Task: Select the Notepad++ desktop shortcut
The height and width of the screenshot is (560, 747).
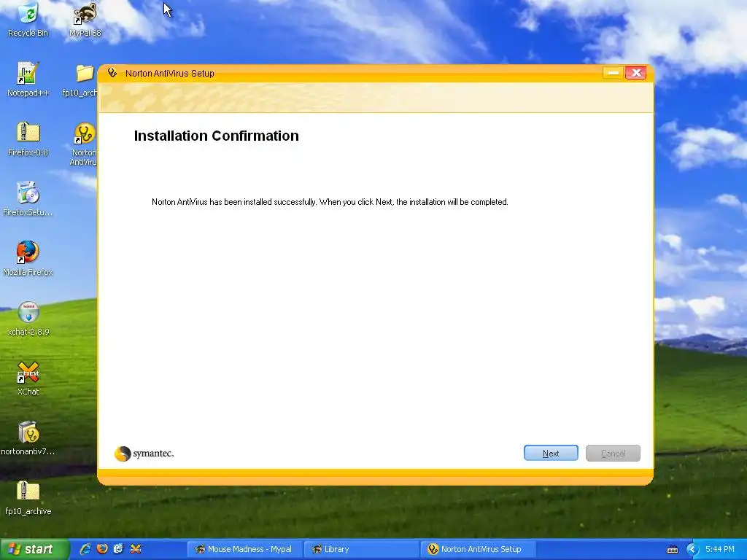Action: coord(28,79)
